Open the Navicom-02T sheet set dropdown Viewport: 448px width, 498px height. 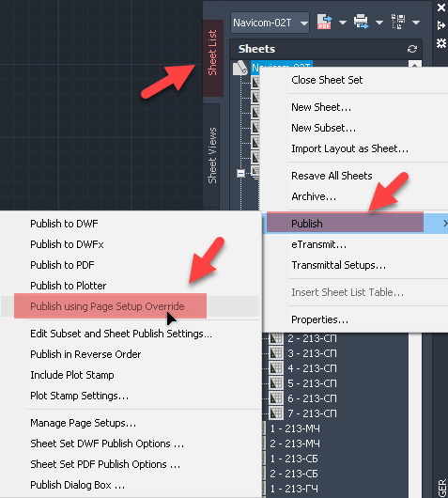pos(270,23)
